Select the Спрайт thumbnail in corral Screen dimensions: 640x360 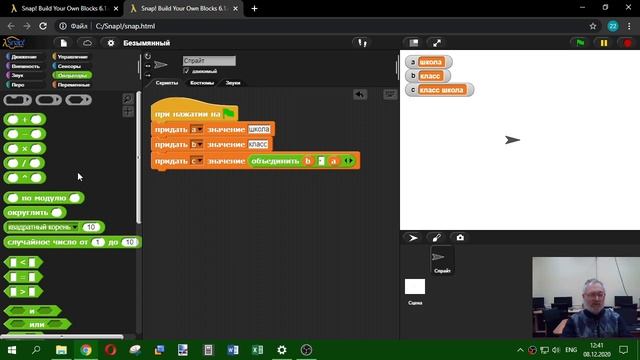coord(442,260)
